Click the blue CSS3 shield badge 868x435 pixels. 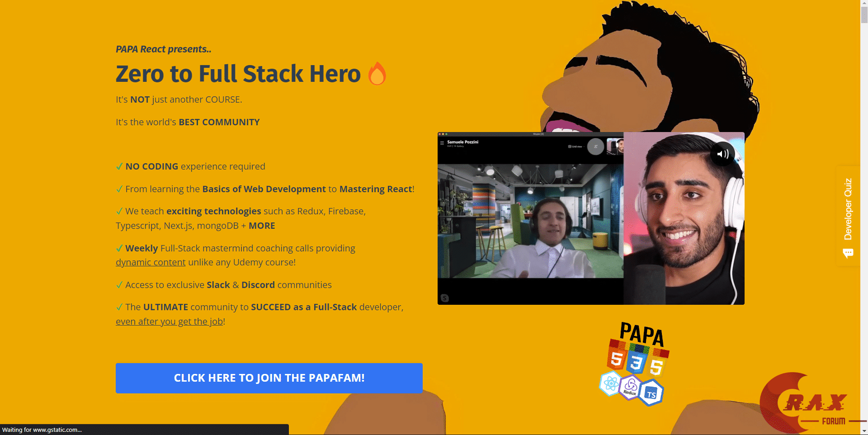coord(636,363)
